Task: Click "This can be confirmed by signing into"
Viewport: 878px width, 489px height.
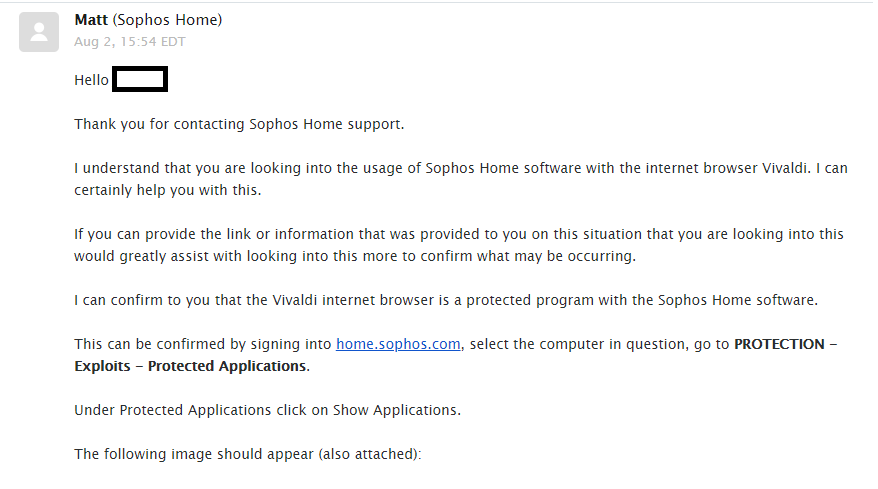Action: [202, 344]
